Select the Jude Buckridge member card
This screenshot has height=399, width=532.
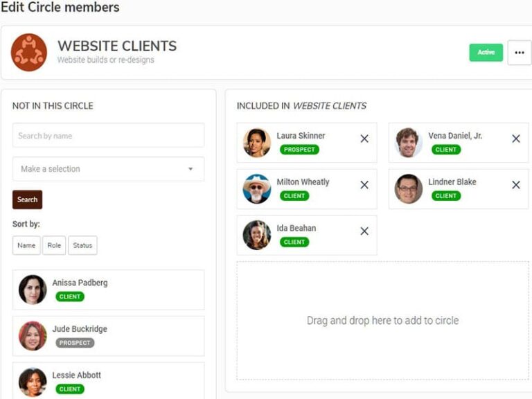click(108, 336)
